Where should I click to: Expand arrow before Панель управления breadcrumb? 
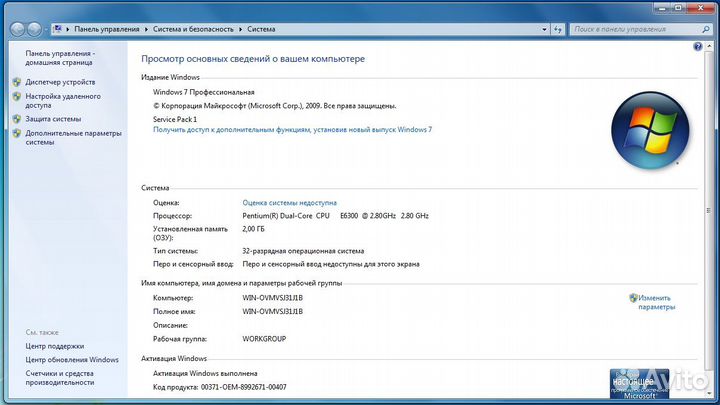68,29
